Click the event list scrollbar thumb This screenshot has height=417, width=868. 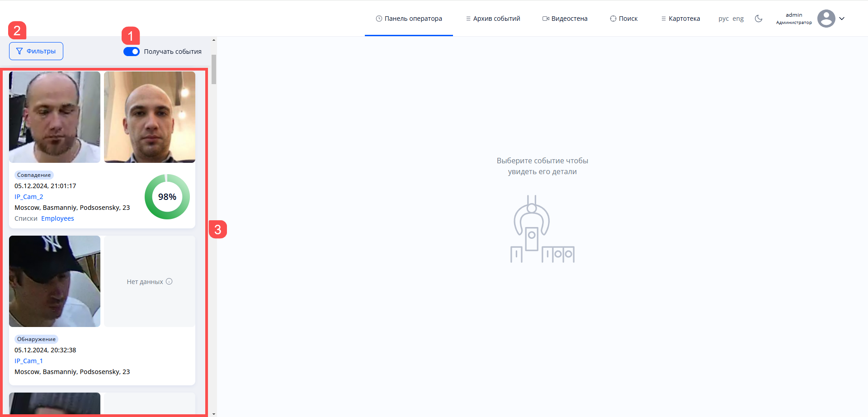click(214, 69)
